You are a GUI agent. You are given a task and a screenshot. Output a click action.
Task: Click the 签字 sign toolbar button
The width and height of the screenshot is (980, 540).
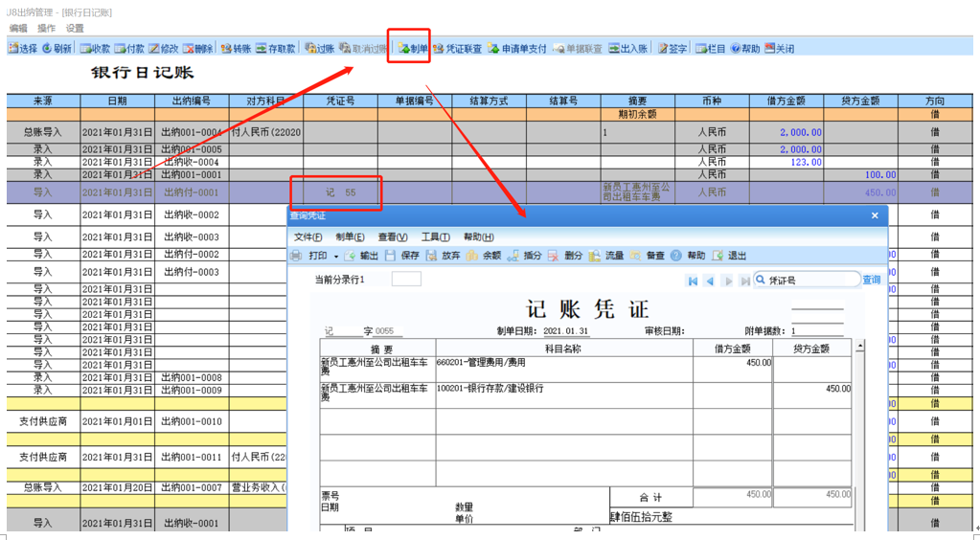[672, 48]
